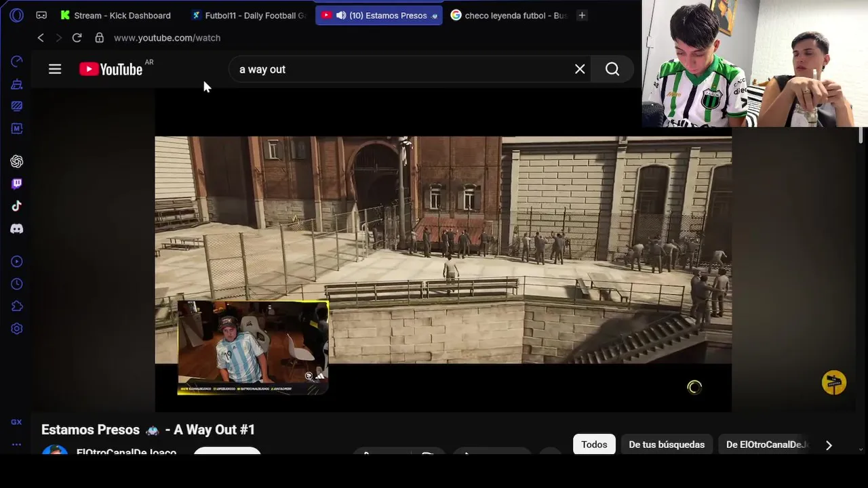Open the YouTube hamburger guide menu

pos(55,69)
